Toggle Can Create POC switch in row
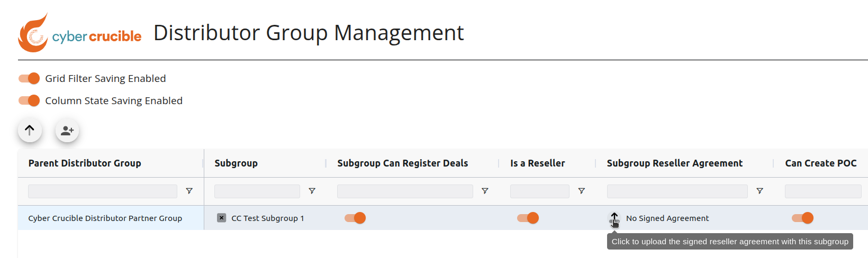 pyautogui.click(x=802, y=218)
